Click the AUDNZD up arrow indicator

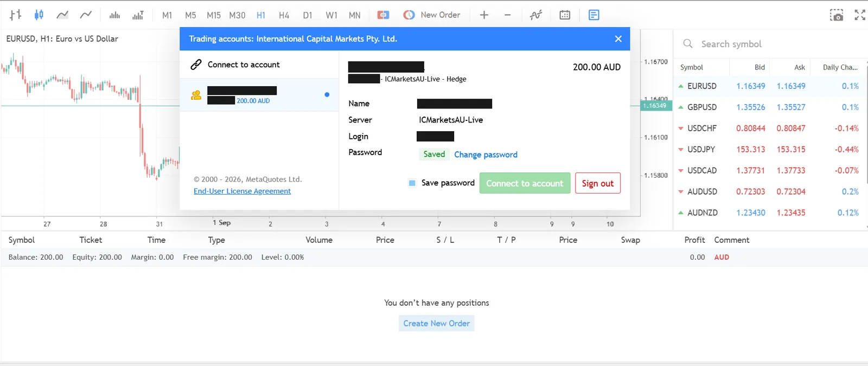click(x=680, y=213)
